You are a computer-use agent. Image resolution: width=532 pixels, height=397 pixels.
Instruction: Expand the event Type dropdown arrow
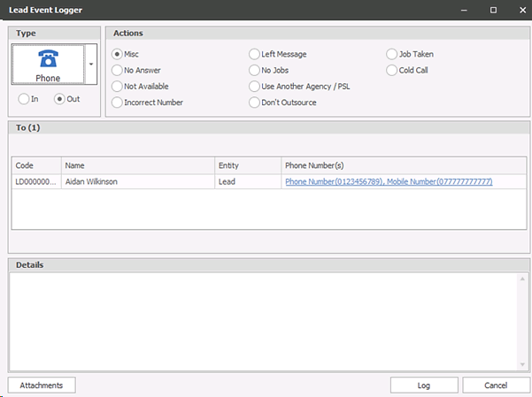pyautogui.click(x=91, y=65)
